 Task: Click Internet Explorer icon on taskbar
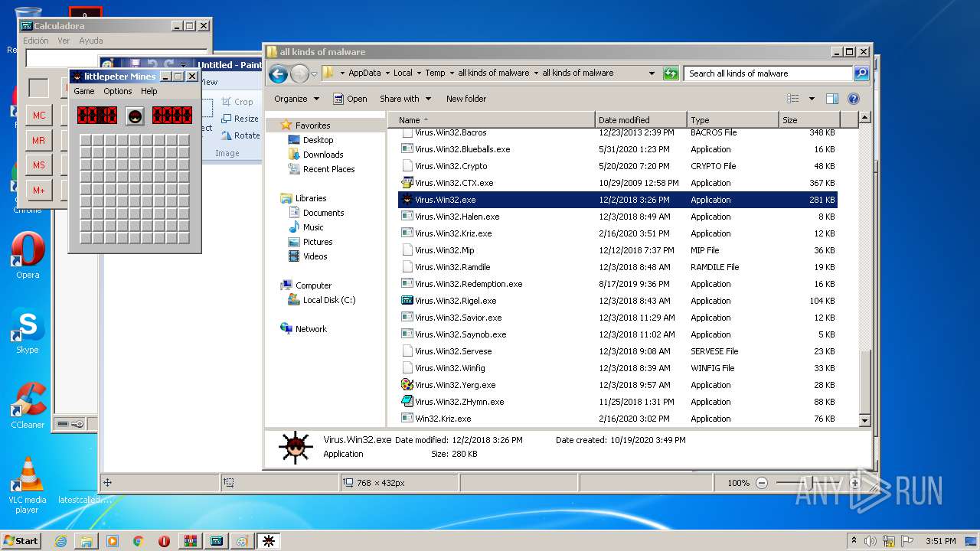[x=60, y=541]
